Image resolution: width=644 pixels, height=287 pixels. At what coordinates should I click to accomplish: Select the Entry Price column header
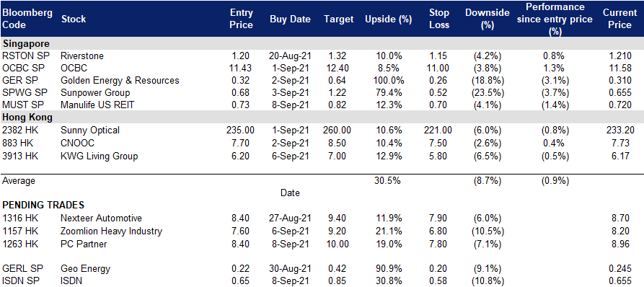(x=241, y=19)
